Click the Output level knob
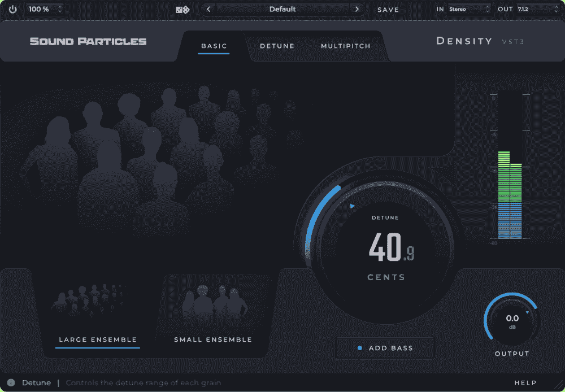The height and width of the screenshot is (392, 565). 512,319
